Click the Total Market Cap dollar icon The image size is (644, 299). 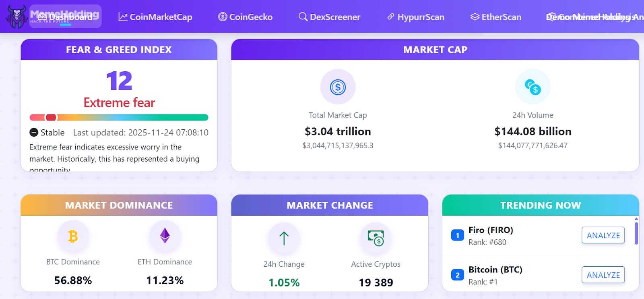[x=338, y=87]
